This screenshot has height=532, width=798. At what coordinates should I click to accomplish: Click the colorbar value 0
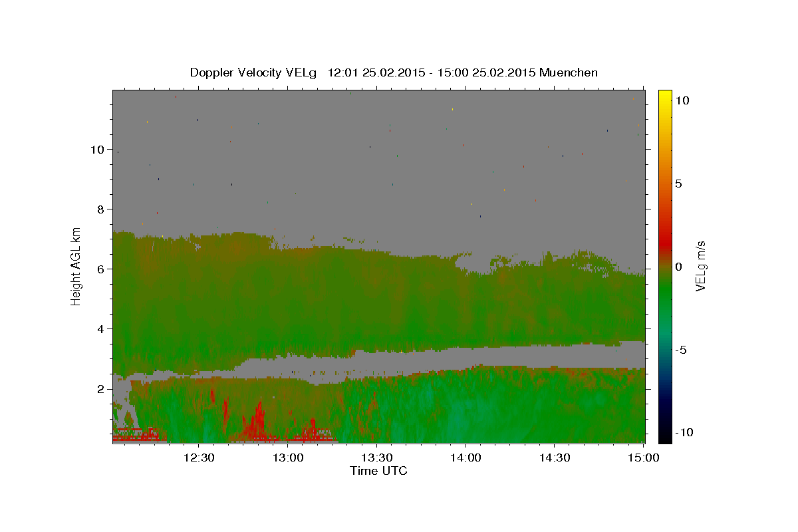[x=678, y=267]
